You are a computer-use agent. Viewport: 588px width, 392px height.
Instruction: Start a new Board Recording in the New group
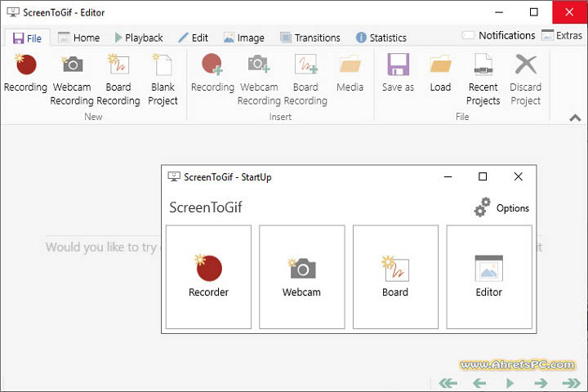click(118, 79)
